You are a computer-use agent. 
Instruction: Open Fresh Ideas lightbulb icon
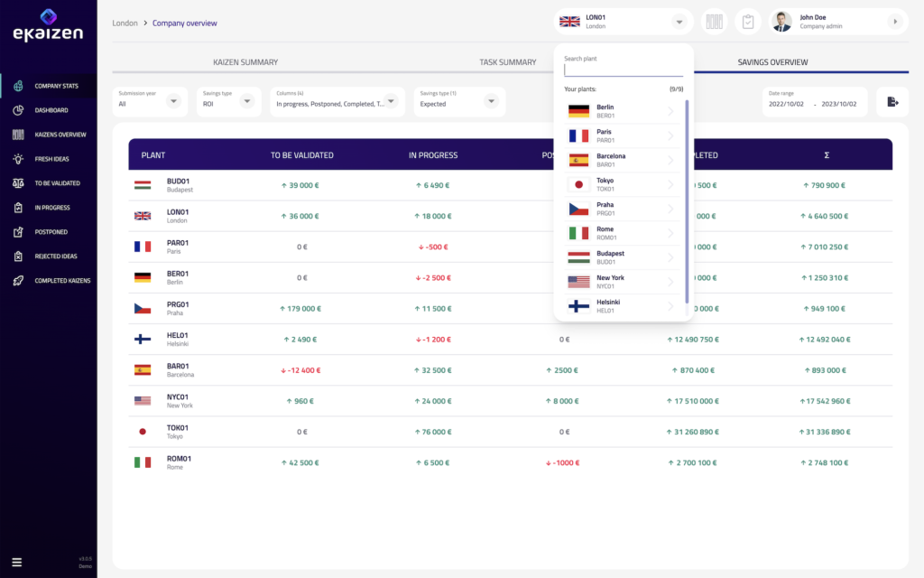(x=18, y=159)
